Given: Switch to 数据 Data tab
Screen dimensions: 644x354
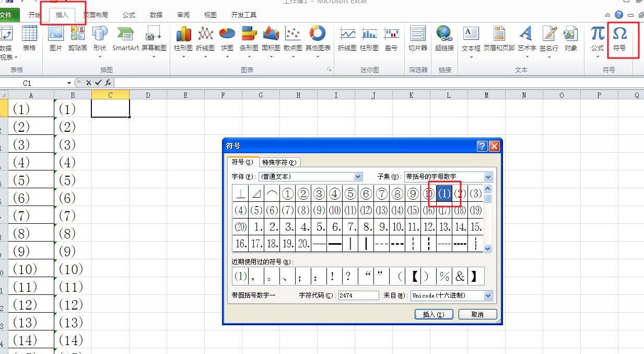Looking at the screenshot, I should [x=156, y=15].
